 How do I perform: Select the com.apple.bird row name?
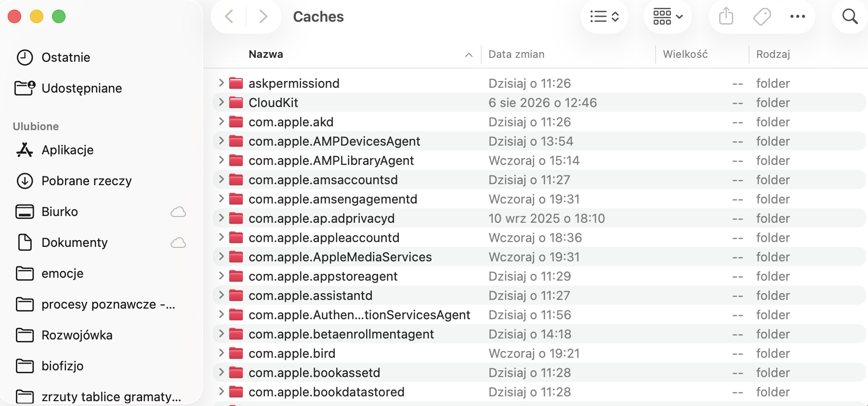[292, 353]
